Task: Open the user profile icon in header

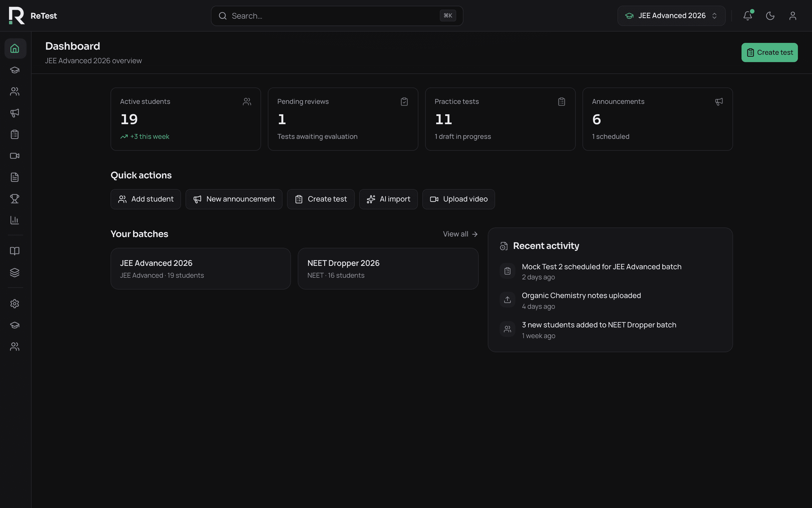Action: pyautogui.click(x=793, y=16)
